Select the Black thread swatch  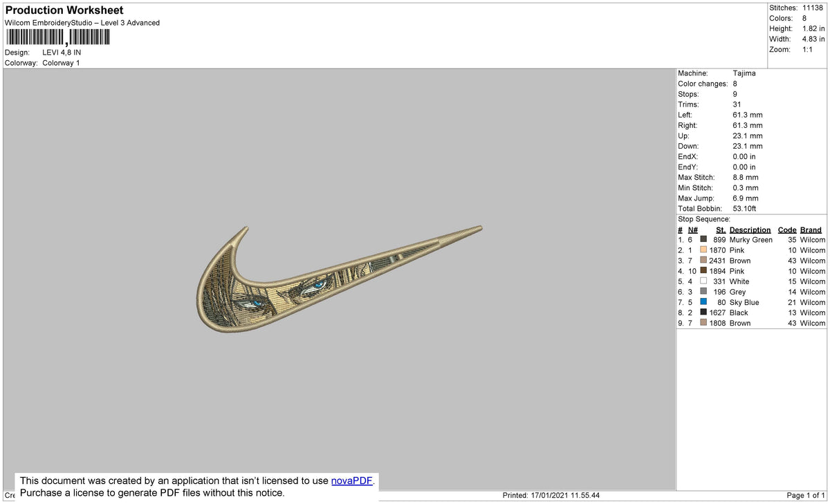[x=703, y=312]
